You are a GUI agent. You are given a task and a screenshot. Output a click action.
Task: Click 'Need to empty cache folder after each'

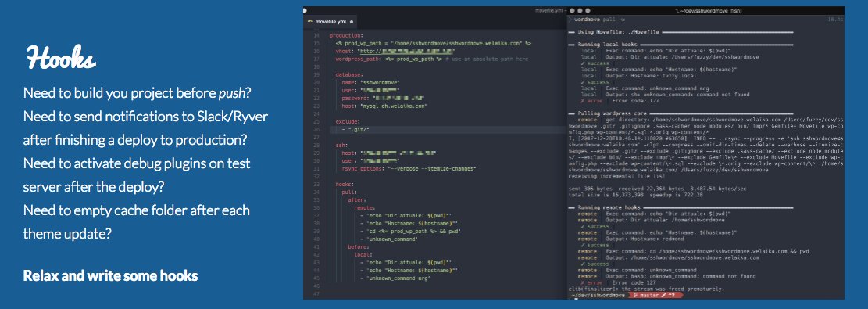coord(136,210)
